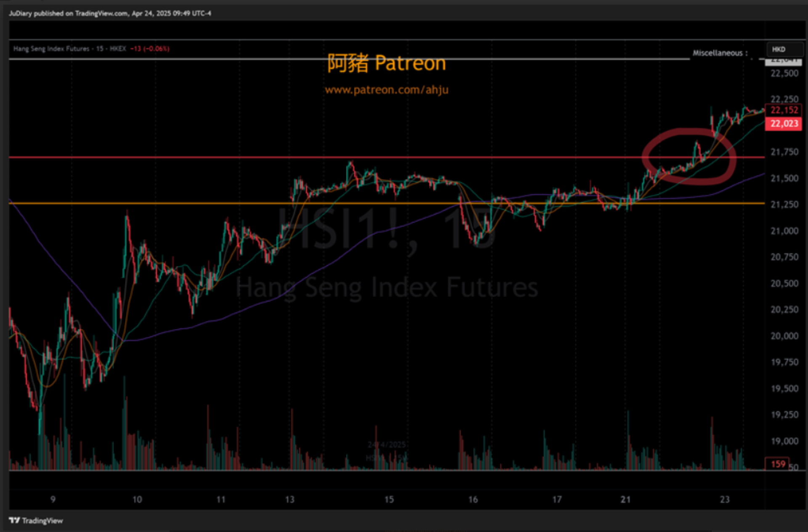Click the JuDiary published on TradingView.com header
808x532 pixels.
click(x=110, y=13)
